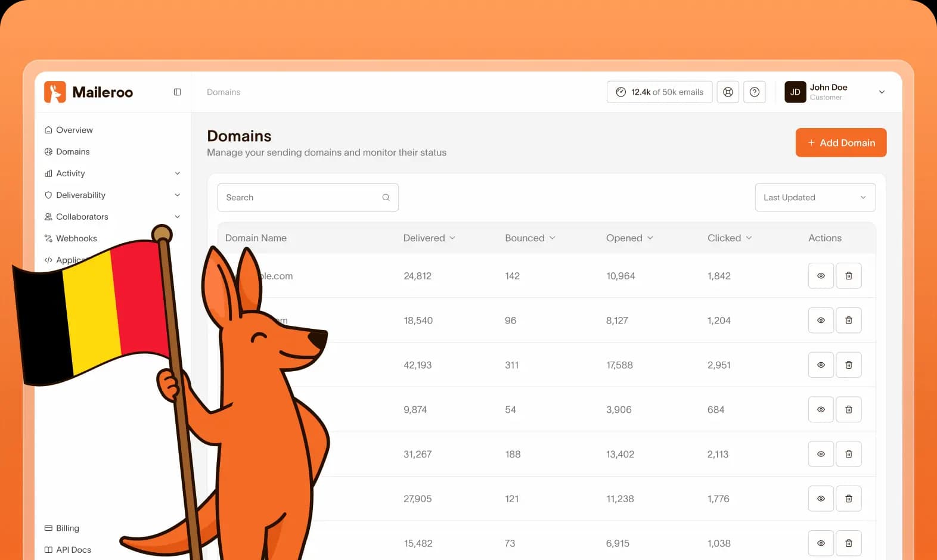Click the 6,915 opened cell

pos(618,543)
